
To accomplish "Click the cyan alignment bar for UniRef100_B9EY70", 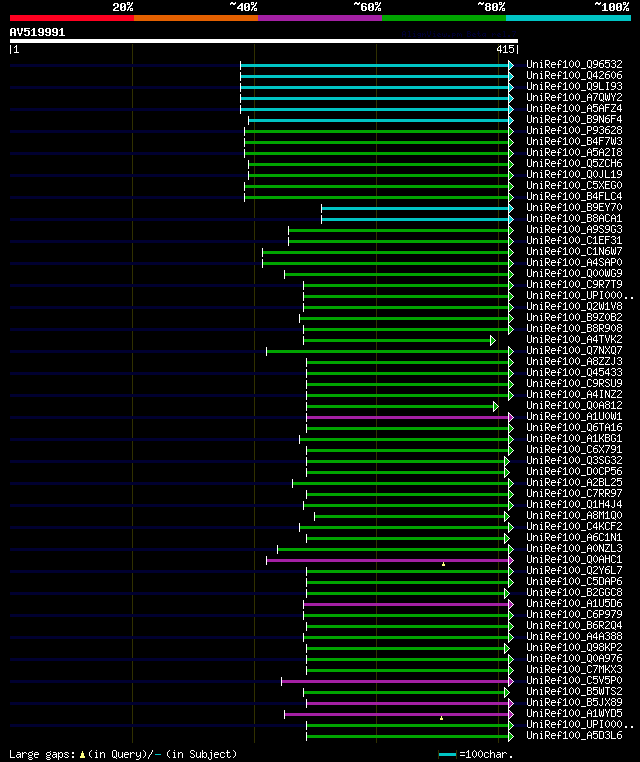I will [415, 208].
